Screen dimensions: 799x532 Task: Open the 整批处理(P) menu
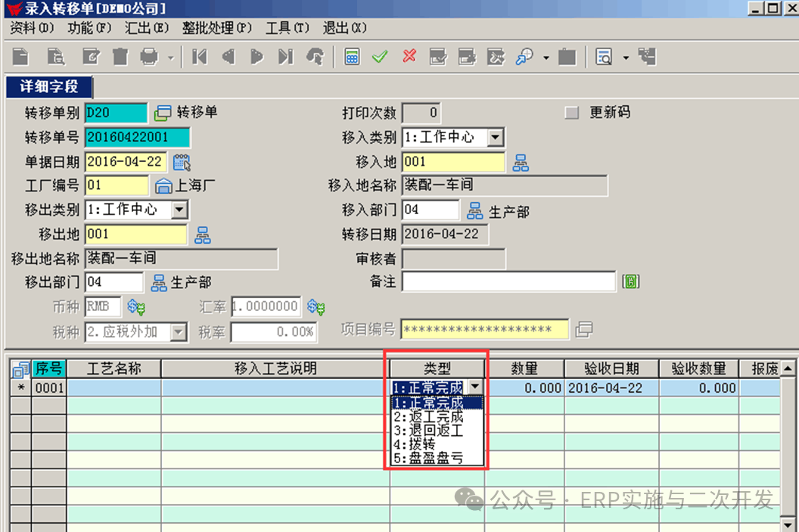point(216,28)
